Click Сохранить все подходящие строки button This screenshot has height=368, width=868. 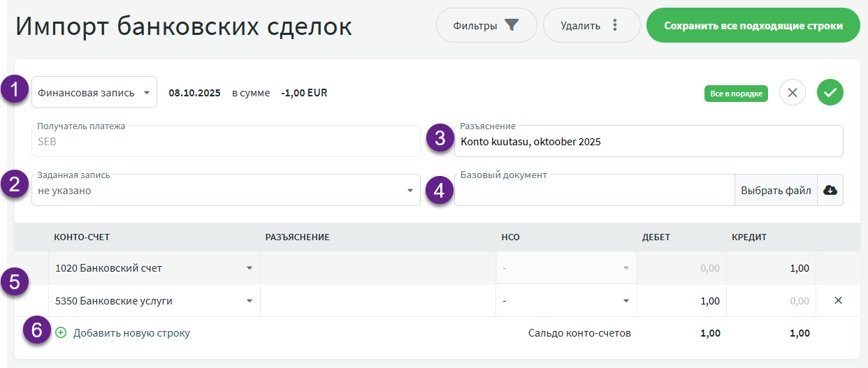pos(753,26)
